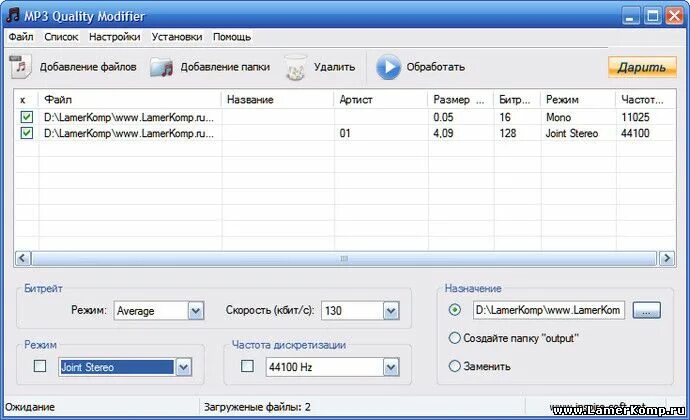The width and height of the screenshot is (690, 420).
Task: Click the "Joint Stereo" table cell
Action: tap(572, 133)
